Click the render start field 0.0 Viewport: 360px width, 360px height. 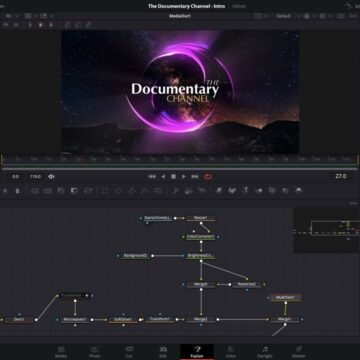tap(15, 177)
